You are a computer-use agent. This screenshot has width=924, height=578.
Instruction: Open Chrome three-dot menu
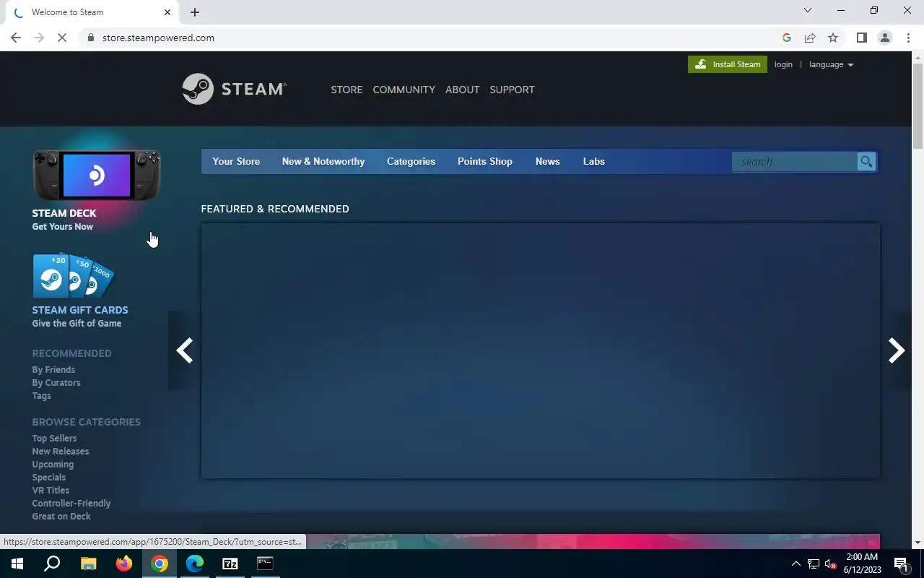point(908,38)
